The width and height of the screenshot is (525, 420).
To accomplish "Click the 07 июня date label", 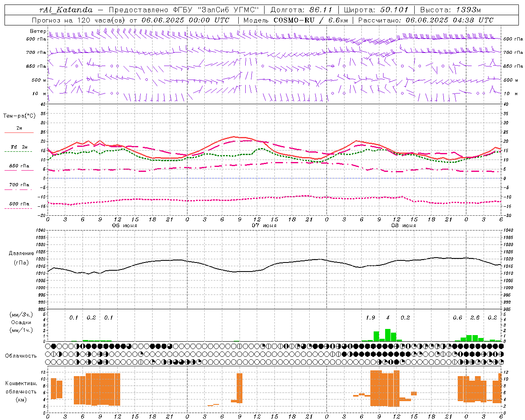I will coord(264,226).
